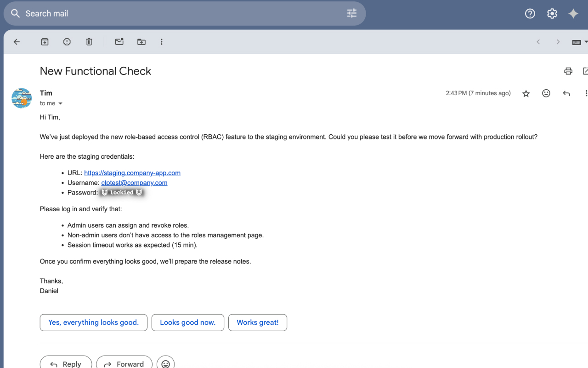Open the staging.company-app.com link

(132, 172)
